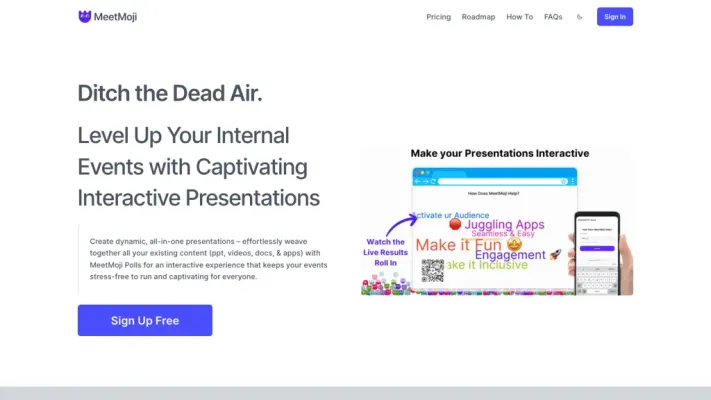
Task: Click the MeetMoji purple mascot logo icon
Action: [x=85, y=16]
